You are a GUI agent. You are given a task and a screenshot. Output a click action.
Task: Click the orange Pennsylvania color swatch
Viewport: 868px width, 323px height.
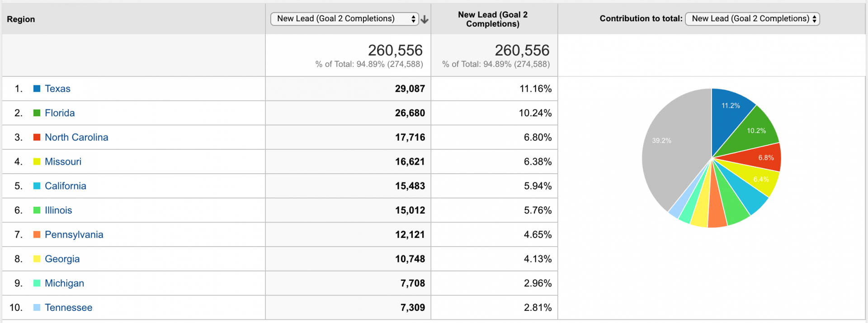37,234
